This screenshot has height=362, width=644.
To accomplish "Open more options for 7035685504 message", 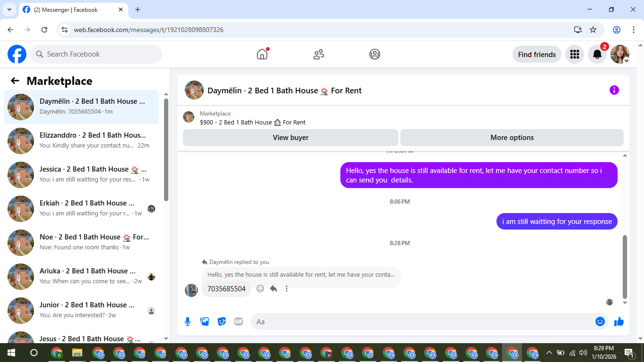I will [287, 288].
